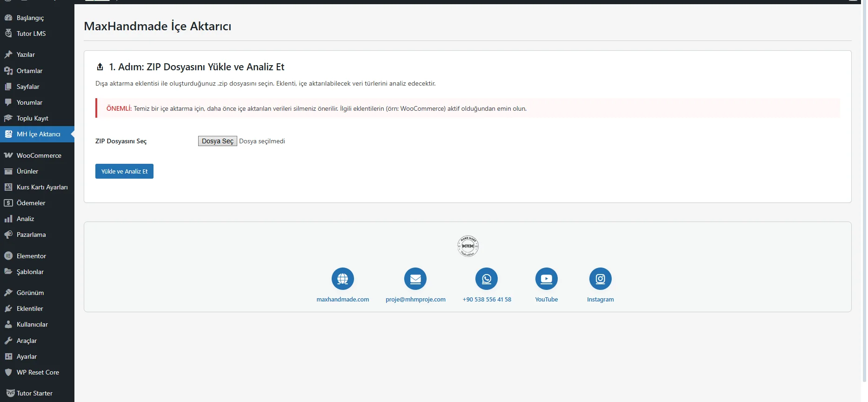Click the WooCommerce logo icon in sidebar
868x402 pixels.
(8, 155)
